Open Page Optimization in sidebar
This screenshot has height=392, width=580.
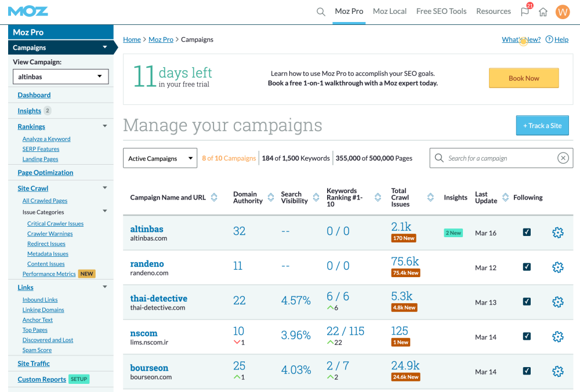(x=45, y=173)
